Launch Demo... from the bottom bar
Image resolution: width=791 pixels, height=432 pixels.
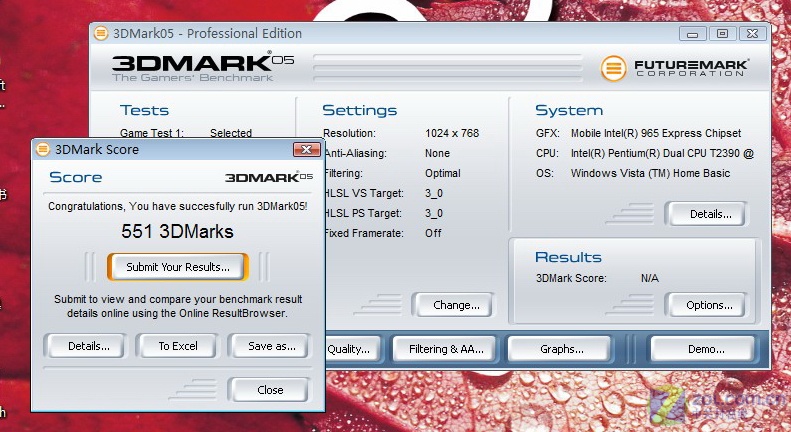point(703,349)
